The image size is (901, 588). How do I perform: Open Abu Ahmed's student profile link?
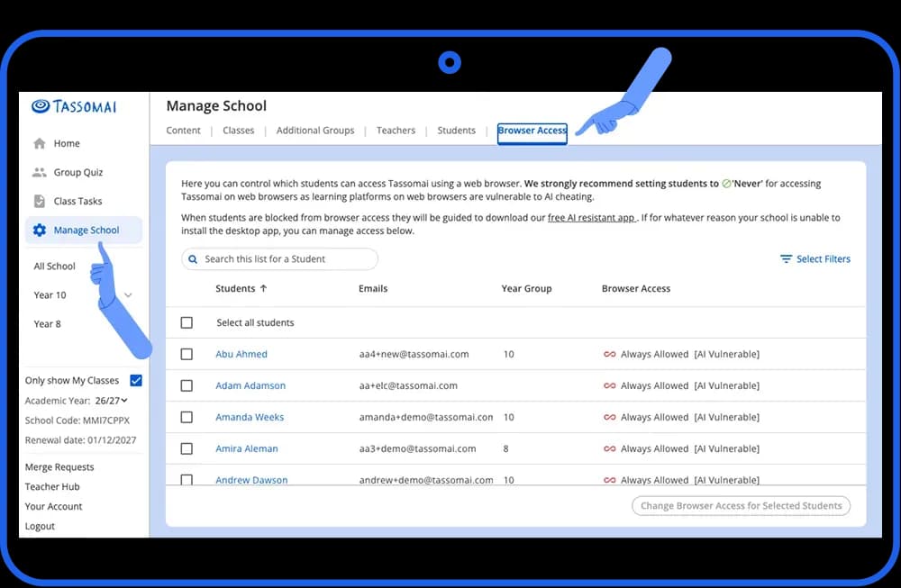pyautogui.click(x=241, y=354)
